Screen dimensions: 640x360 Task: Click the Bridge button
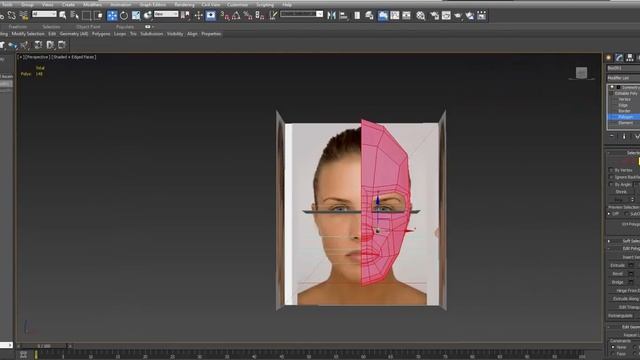coord(618,282)
